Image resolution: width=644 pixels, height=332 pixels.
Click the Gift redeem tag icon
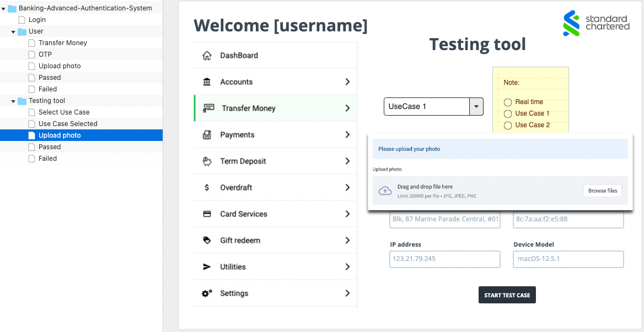207,241
